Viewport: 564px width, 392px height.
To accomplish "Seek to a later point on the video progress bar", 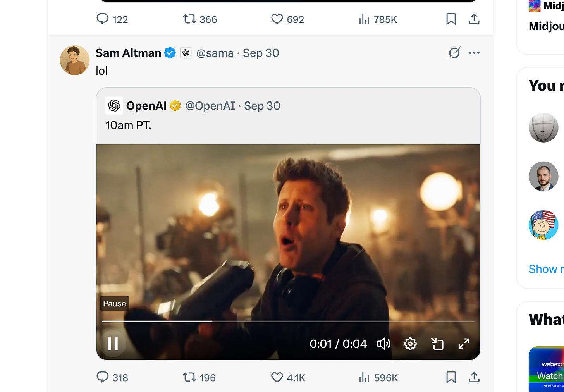I will coord(349,321).
